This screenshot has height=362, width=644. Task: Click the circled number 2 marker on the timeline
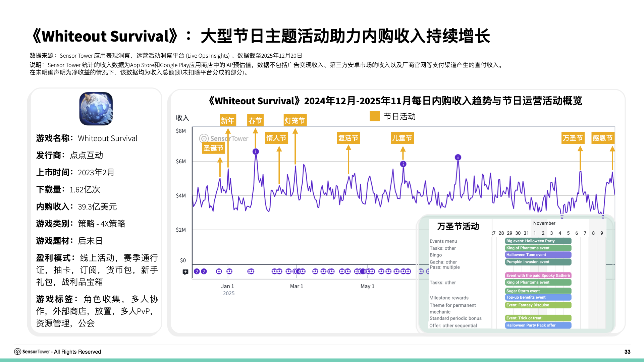(196, 271)
